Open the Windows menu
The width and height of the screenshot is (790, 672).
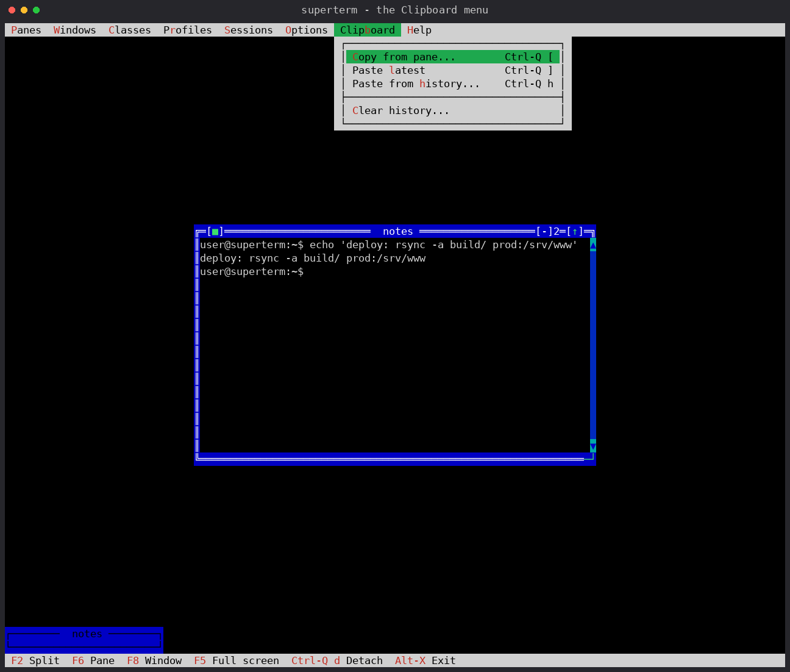75,30
